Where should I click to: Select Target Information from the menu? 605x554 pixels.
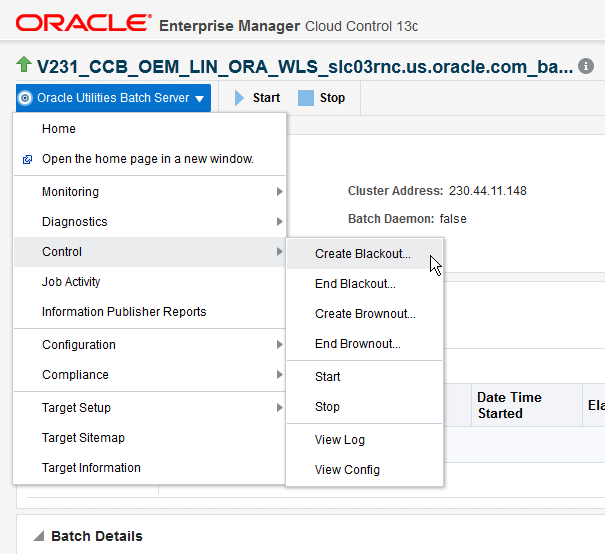pos(150,468)
